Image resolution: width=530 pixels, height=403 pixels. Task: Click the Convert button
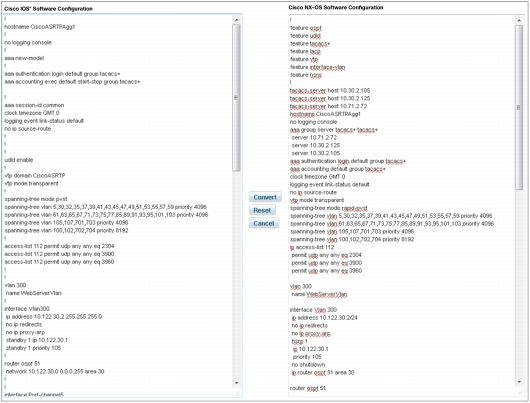265,197
